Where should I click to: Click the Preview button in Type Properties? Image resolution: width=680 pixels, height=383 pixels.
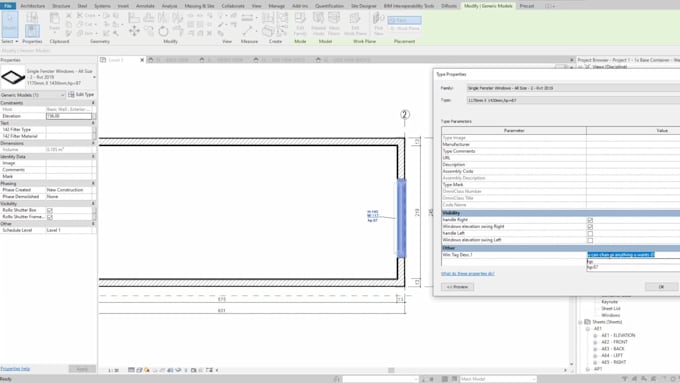tap(457, 287)
